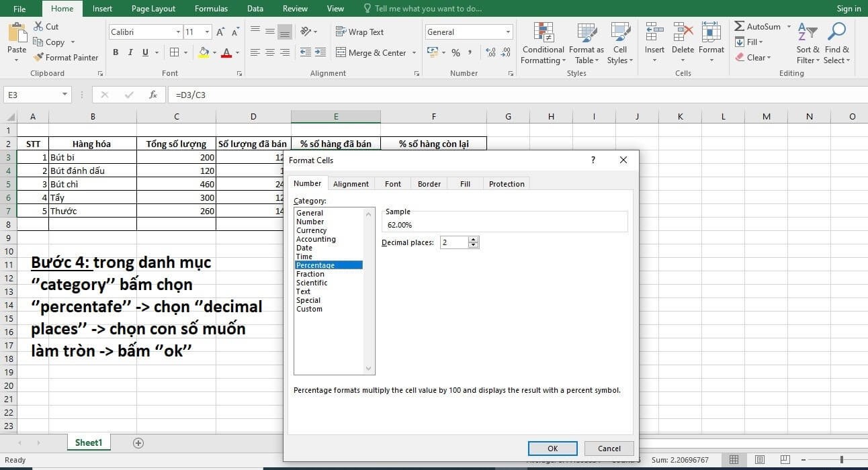Open the font size dropdown
Screen dimensions: 868x470
pyautogui.click(x=206, y=32)
